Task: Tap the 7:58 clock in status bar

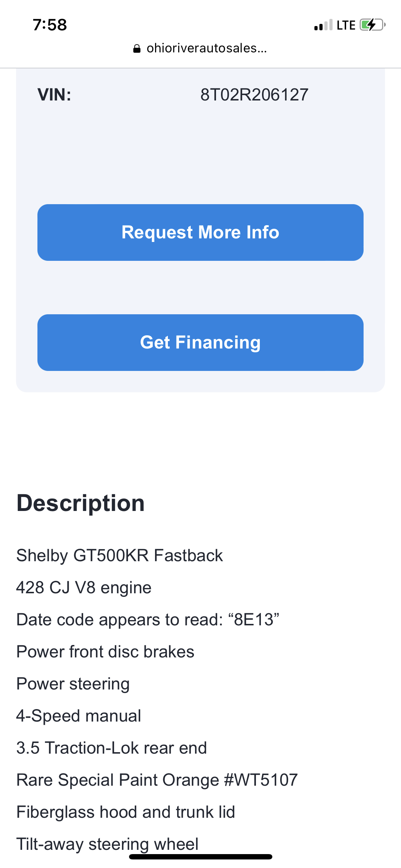Action: pyautogui.click(x=50, y=25)
